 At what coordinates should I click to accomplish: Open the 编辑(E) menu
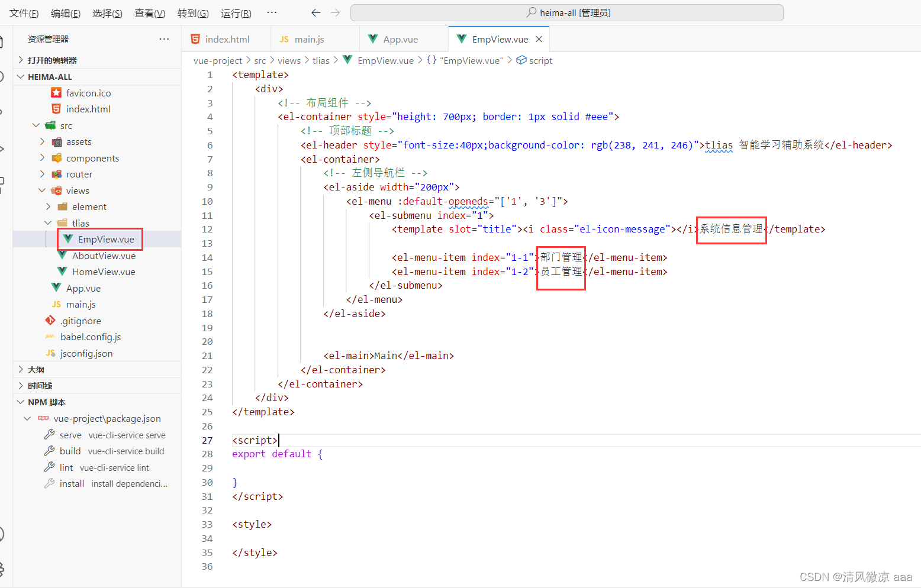coord(66,13)
